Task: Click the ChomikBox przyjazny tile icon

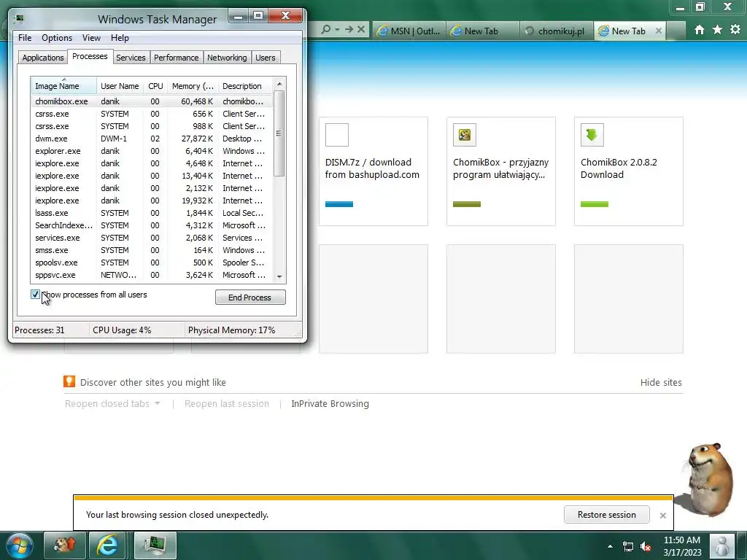Action: (465, 135)
